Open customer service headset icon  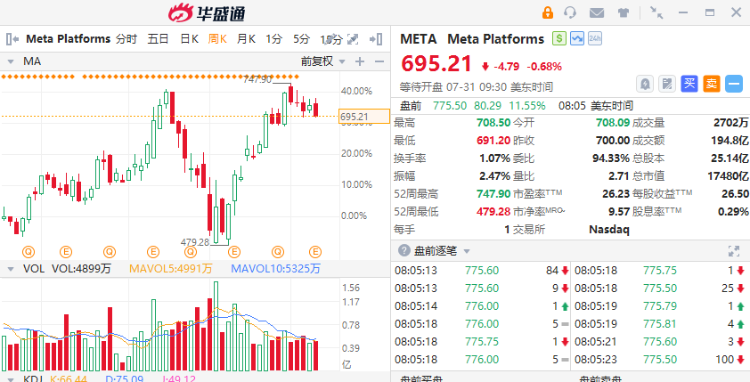click(x=570, y=12)
